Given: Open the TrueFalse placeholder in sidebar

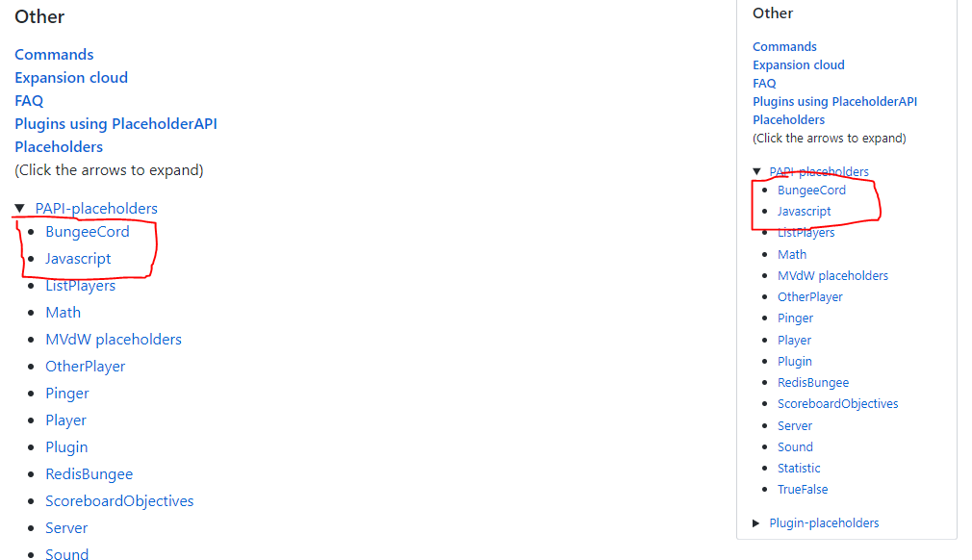Looking at the screenshot, I should (802, 489).
